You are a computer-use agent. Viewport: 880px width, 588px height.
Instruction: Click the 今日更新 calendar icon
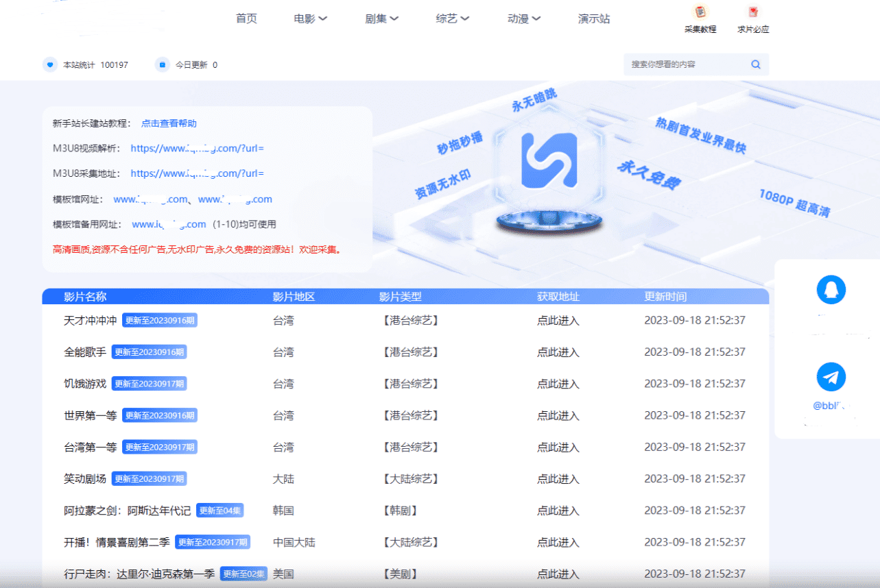pos(163,65)
